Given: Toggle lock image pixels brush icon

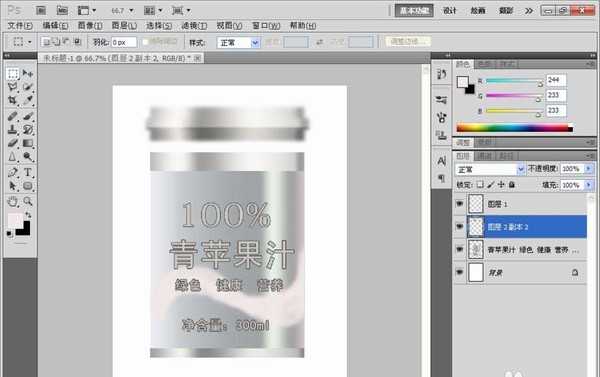Looking at the screenshot, I should pyautogui.click(x=491, y=184).
